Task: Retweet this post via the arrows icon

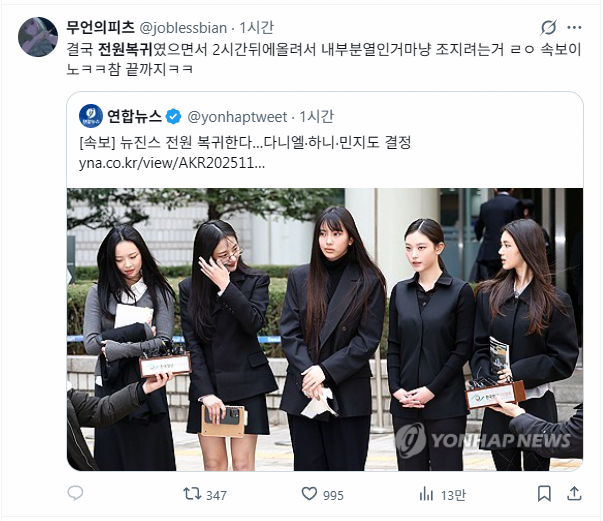Action: tap(192, 494)
